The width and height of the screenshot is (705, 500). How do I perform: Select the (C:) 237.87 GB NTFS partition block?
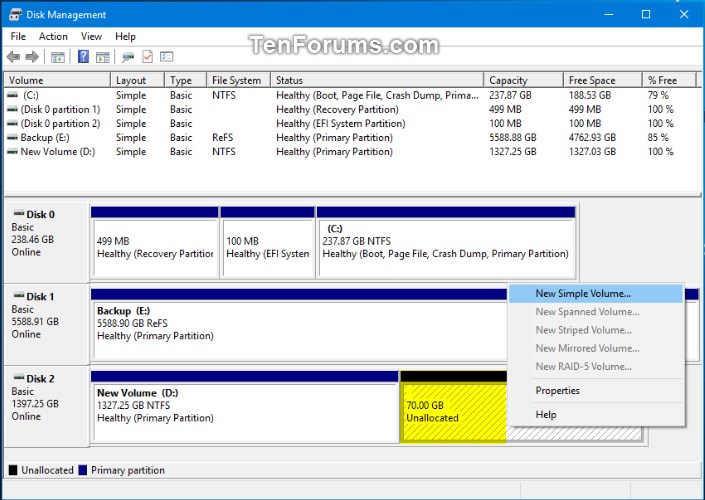coord(446,243)
